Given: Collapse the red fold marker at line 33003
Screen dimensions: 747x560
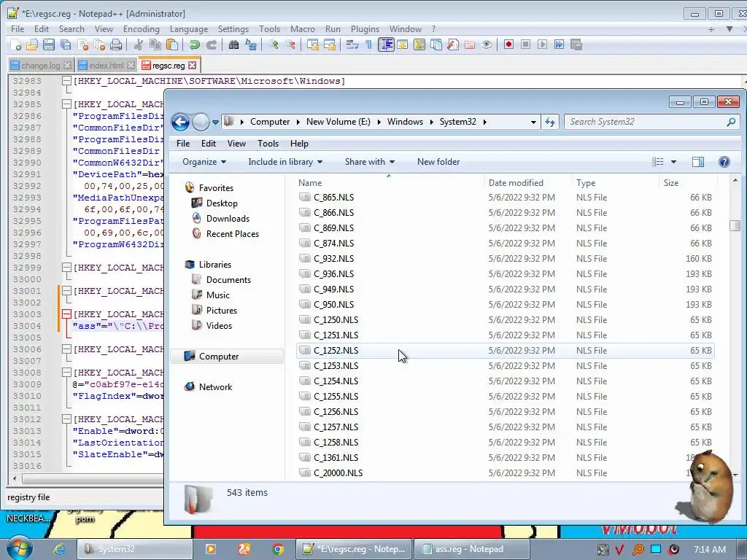Looking at the screenshot, I should pyautogui.click(x=66, y=314).
